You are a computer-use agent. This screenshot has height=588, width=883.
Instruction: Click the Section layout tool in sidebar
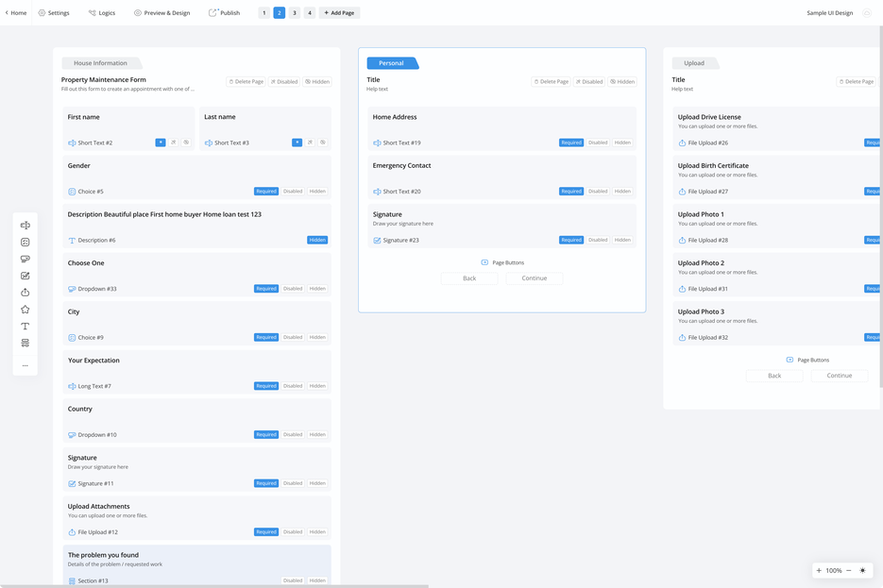pos(25,344)
